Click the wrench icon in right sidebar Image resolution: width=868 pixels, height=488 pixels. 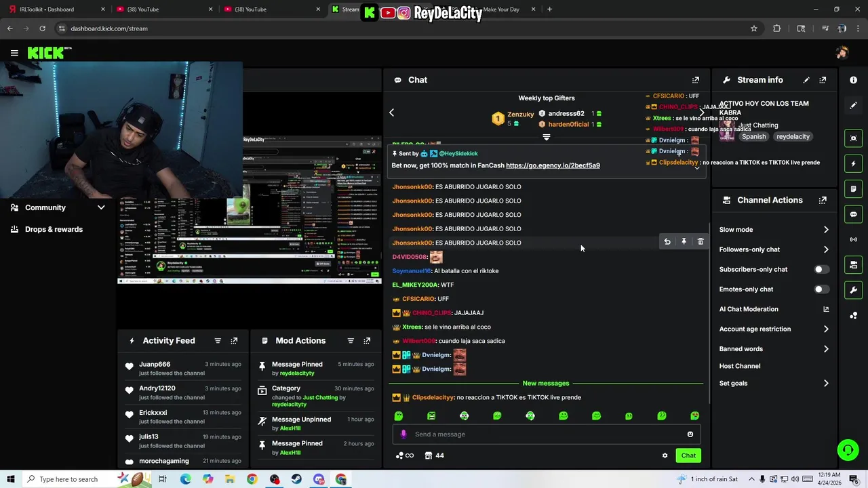click(853, 290)
